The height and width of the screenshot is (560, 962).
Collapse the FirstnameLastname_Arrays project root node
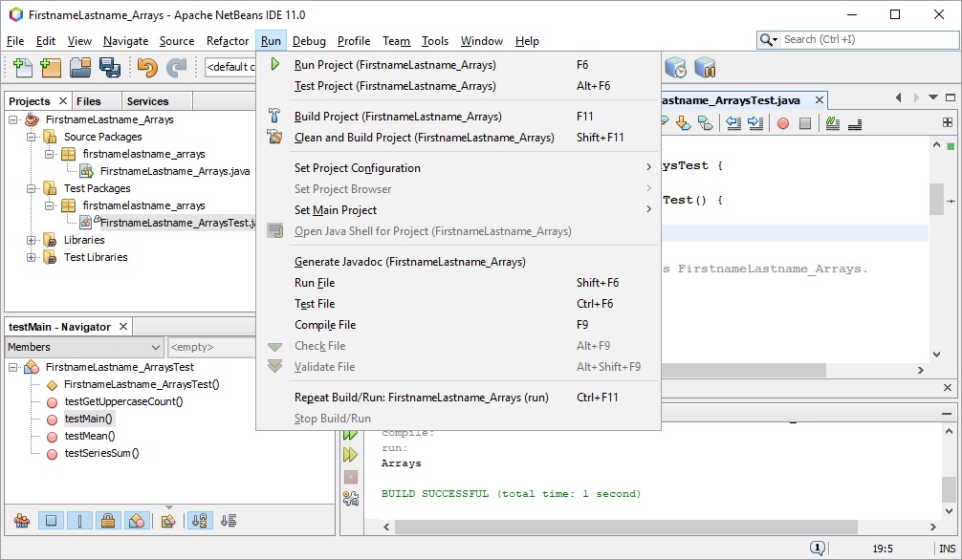[x=12, y=119]
